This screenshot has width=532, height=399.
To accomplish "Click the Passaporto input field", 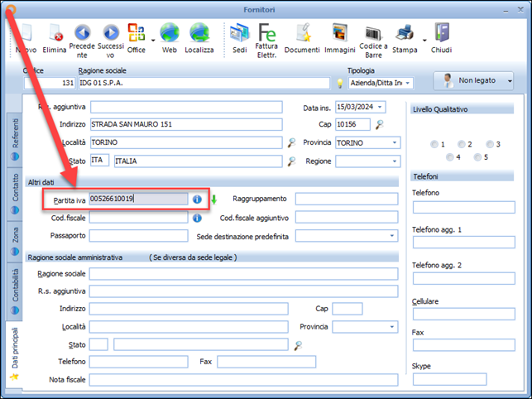I will coord(138,236).
